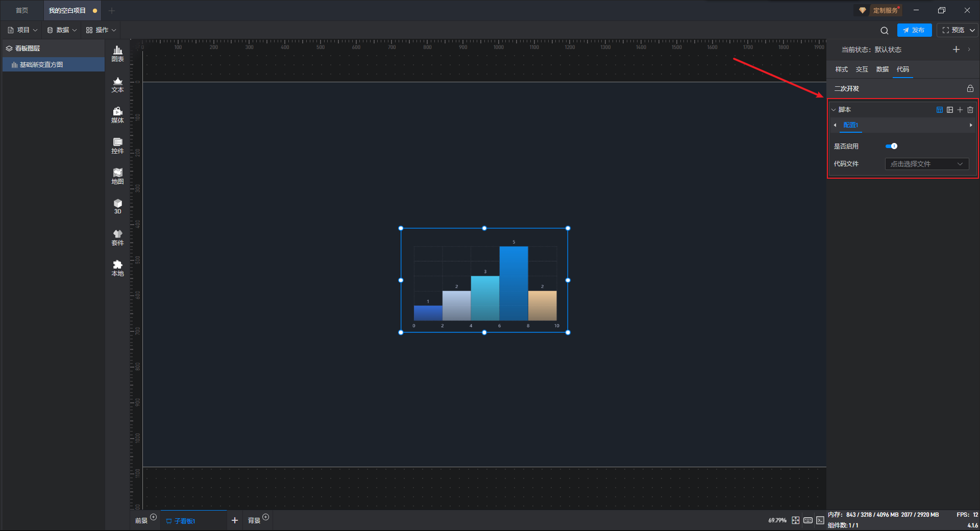Viewport: 980px width, 531px height.
Task: Open the 图表 chart components panel
Action: coord(117,54)
